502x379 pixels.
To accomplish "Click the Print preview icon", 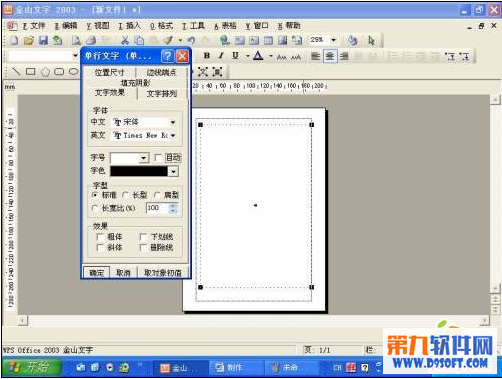I will coord(76,40).
